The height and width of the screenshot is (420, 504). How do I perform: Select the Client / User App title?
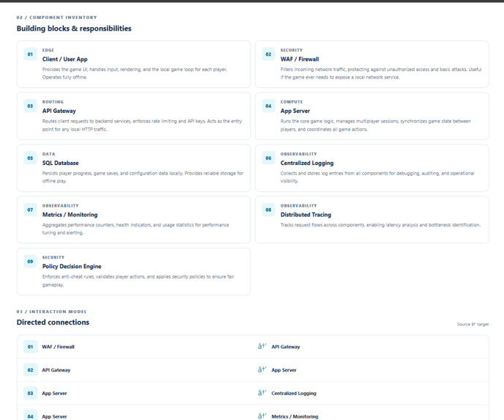(x=65, y=59)
